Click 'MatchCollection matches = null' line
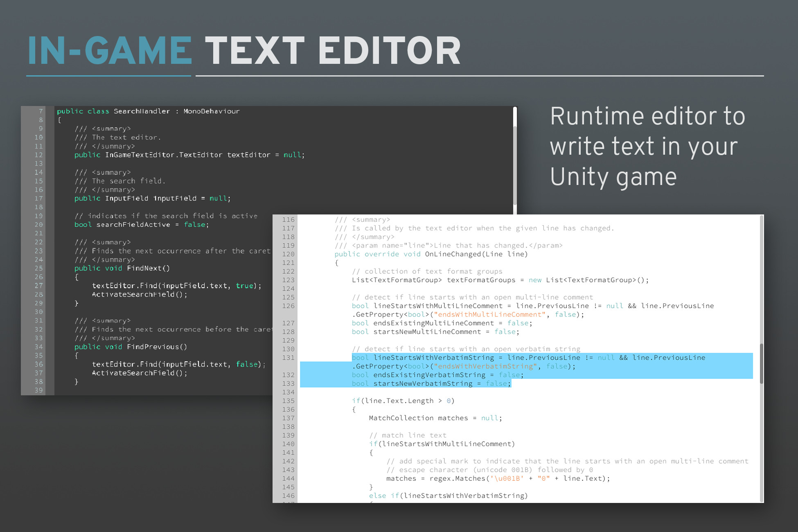 tap(435, 418)
